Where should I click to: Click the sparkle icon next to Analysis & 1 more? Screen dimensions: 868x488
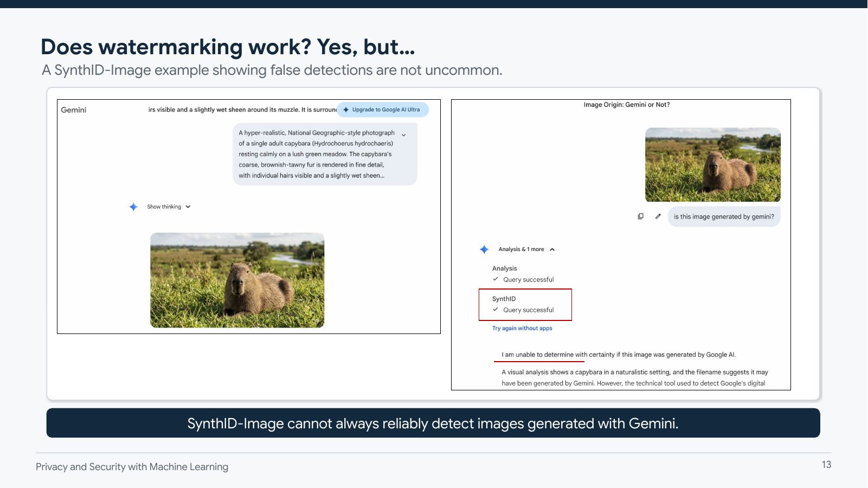483,249
